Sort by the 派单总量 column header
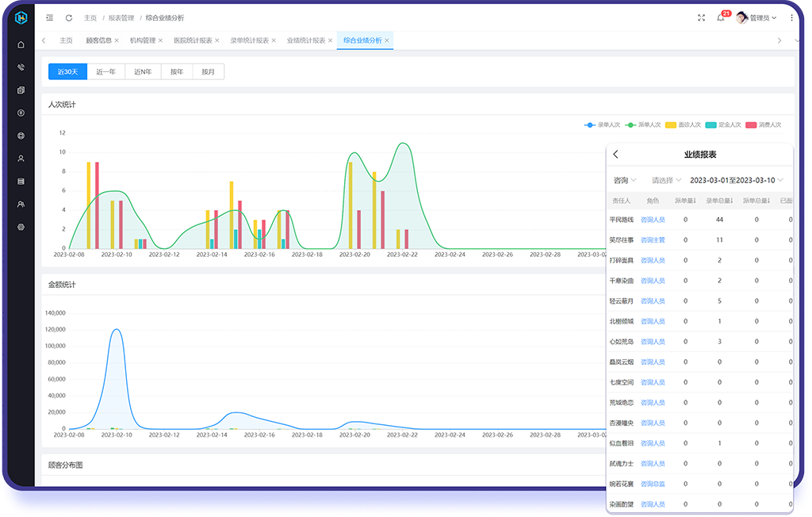This screenshot has width=812, height=517. coord(756,201)
